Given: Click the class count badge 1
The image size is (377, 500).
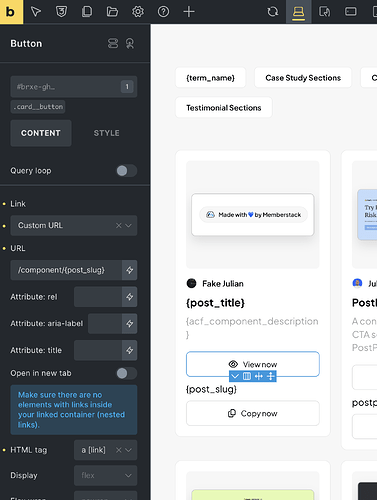Looking at the screenshot, I should click(127, 87).
